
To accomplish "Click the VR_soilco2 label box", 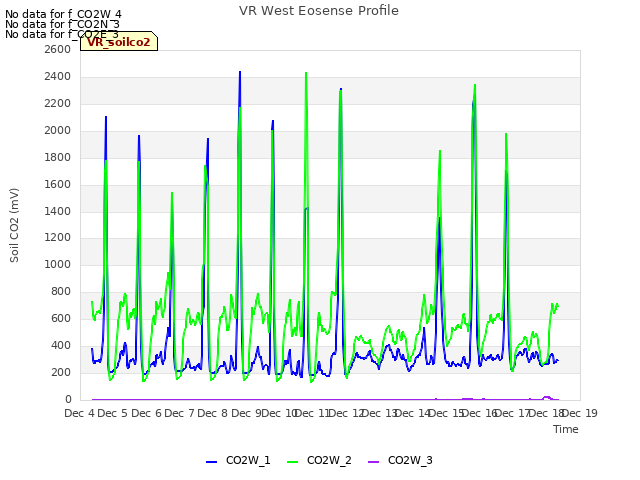I will [119, 42].
